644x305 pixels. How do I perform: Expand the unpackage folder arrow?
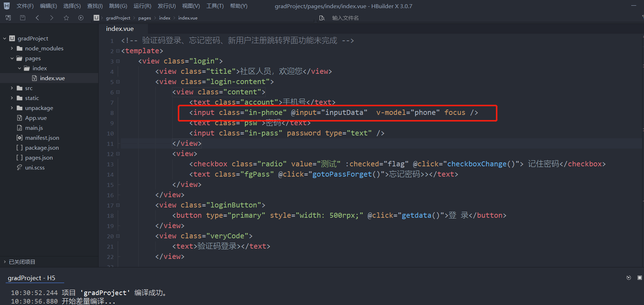(x=12, y=108)
